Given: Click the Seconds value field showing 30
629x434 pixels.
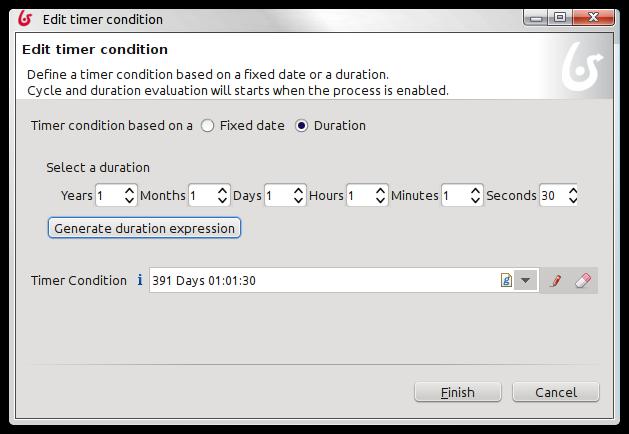Looking at the screenshot, I should (x=553, y=195).
